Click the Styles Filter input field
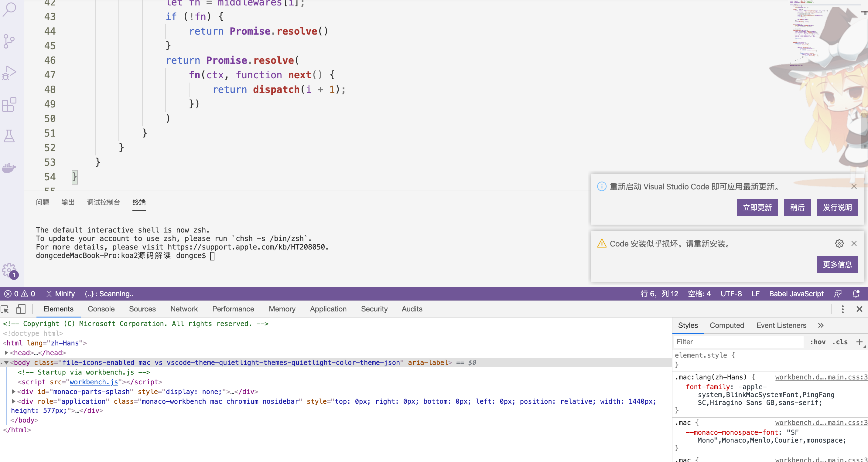 tap(738, 342)
